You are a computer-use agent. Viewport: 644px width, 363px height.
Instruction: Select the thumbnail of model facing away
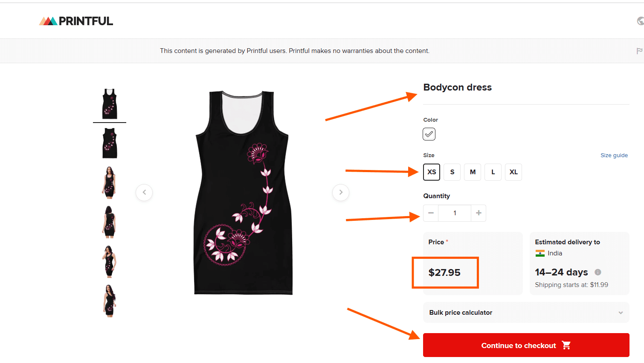109,221
